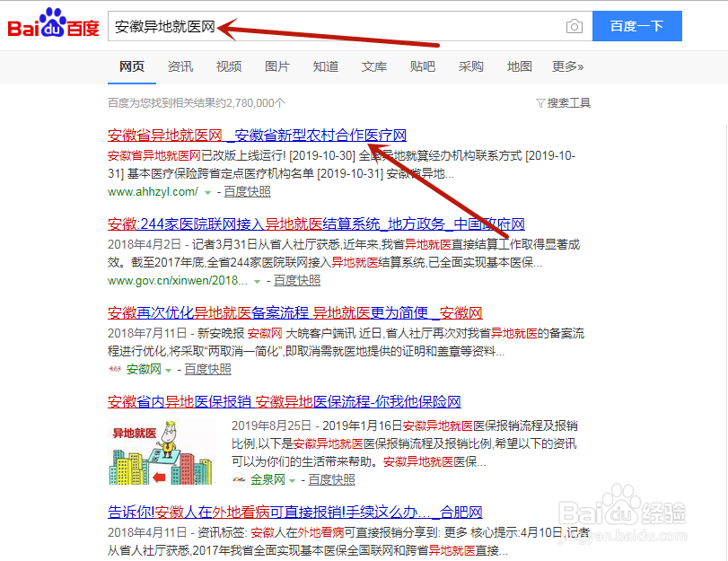Open 百度快照 for 金泉网 result
This screenshot has width=728, height=561.
pos(331,479)
